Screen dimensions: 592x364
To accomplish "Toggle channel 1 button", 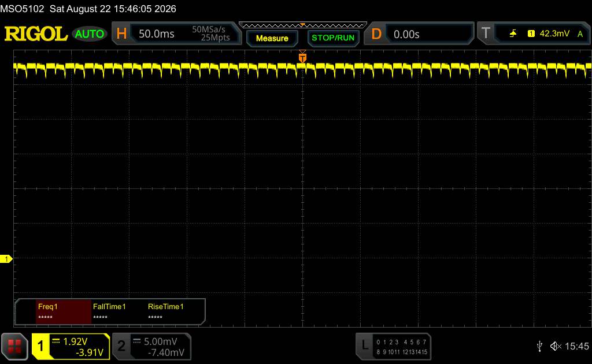I will 40,346.
